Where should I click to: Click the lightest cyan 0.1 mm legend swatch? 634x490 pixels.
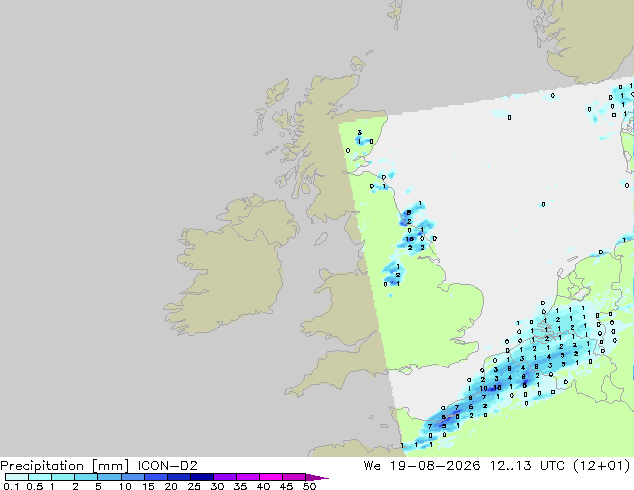pos(17,477)
